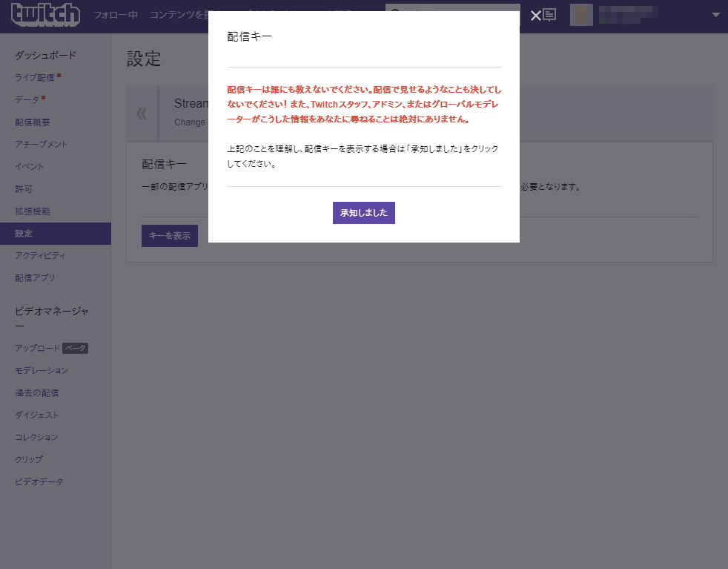Open ダイジェスト in the sidebar
This screenshot has height=569, width=728.
click(x=36, y=415)
